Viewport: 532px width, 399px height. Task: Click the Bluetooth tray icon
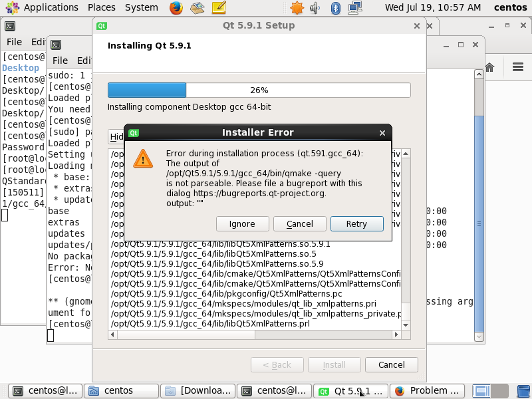coord(336,8)
